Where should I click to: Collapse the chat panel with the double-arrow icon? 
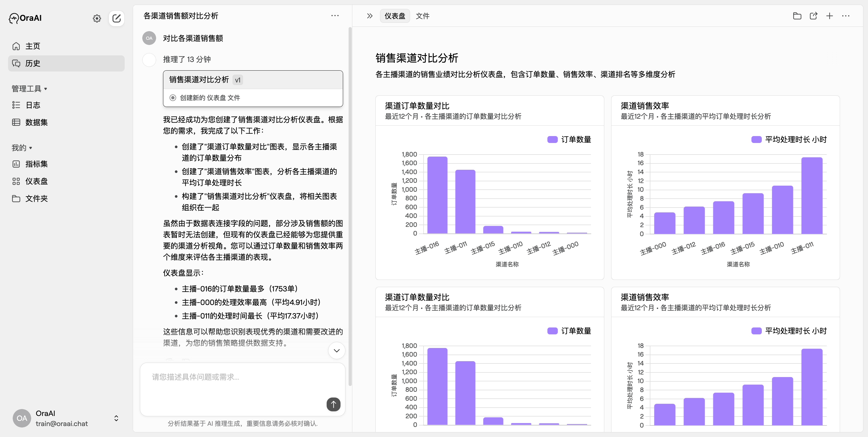[x=369, y=16]
